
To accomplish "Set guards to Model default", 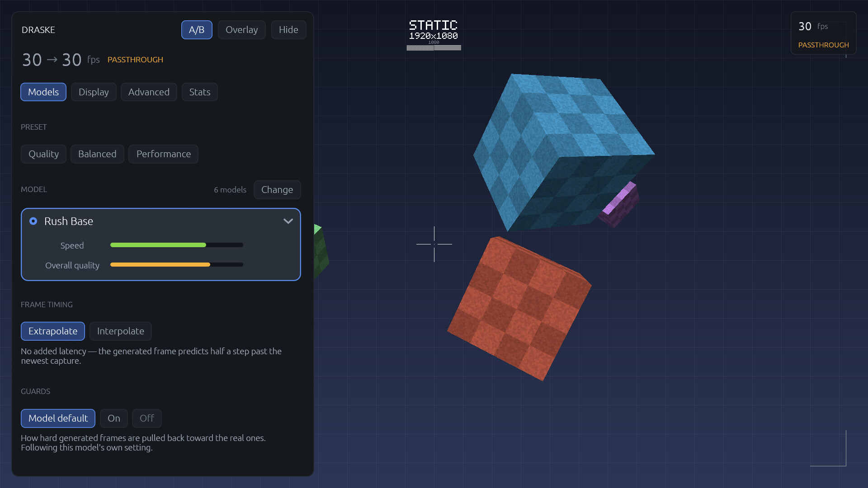I will pos(58,418).
